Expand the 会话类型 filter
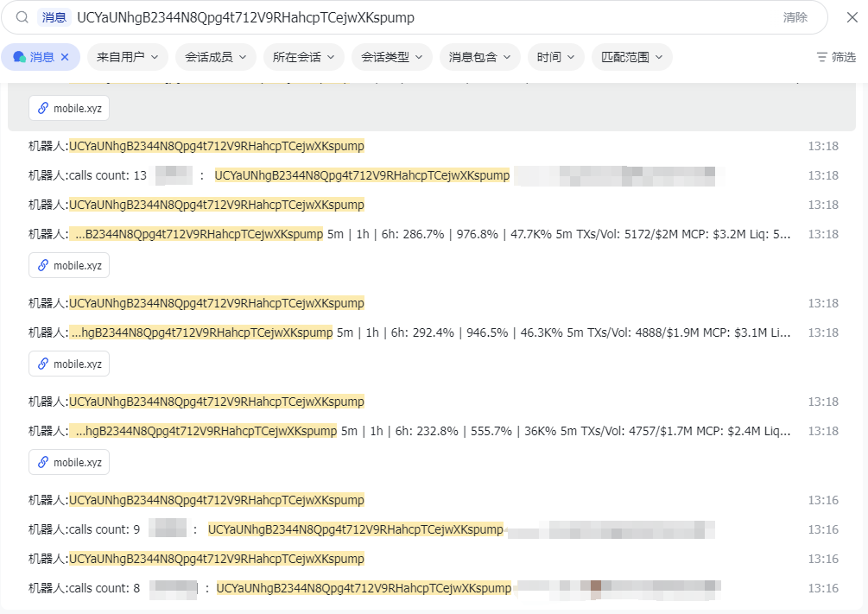The width and height of the screenshot is (868, 614). tap(391, 57)
